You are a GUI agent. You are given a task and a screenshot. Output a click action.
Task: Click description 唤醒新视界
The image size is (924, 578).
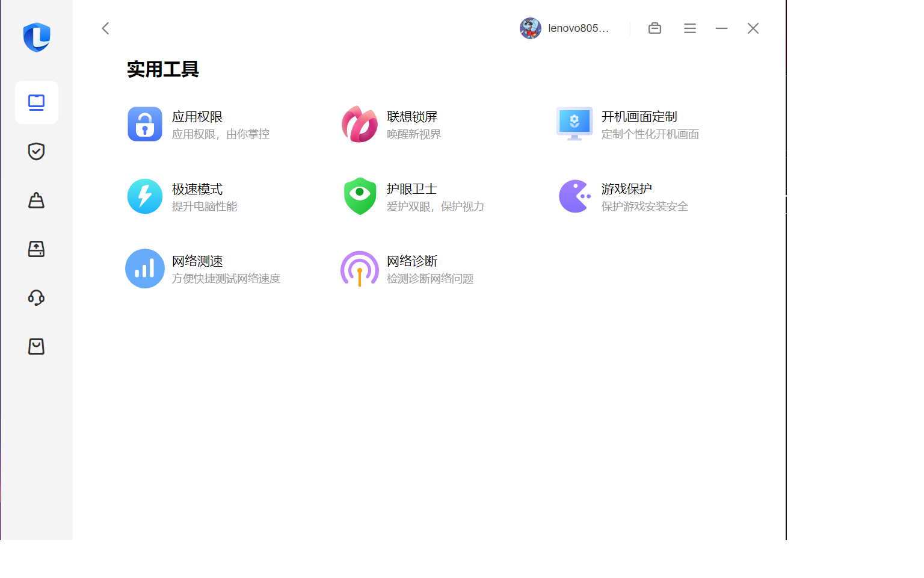coord(414,134)
